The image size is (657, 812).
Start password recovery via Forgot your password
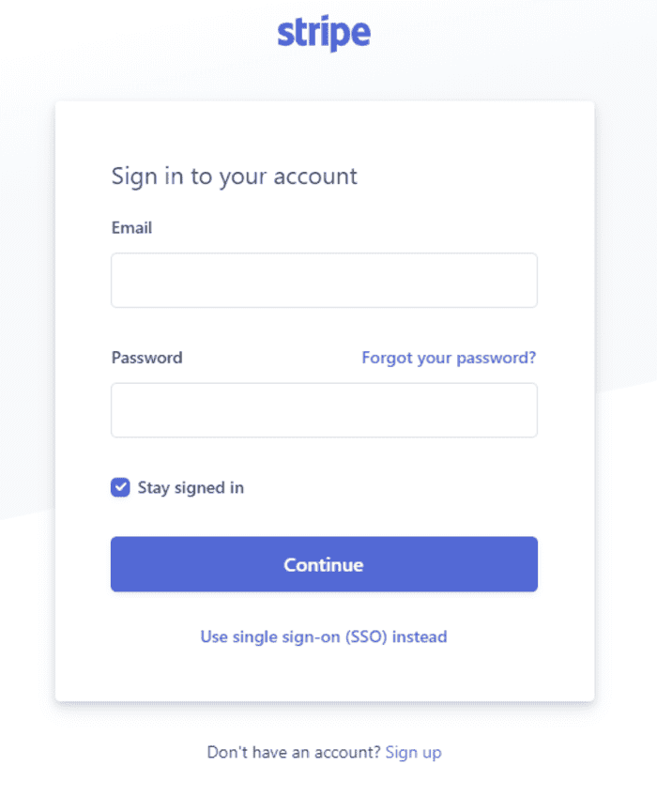[449, 358]
